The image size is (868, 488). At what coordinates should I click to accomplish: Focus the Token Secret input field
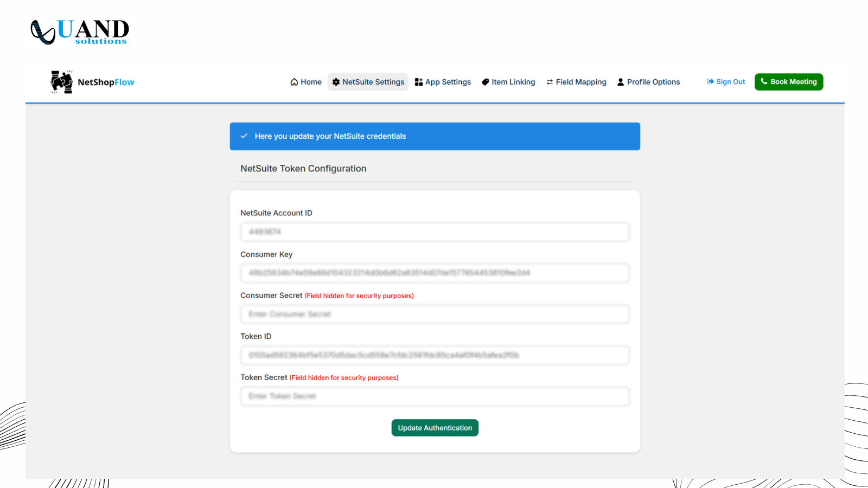point(435,396)
